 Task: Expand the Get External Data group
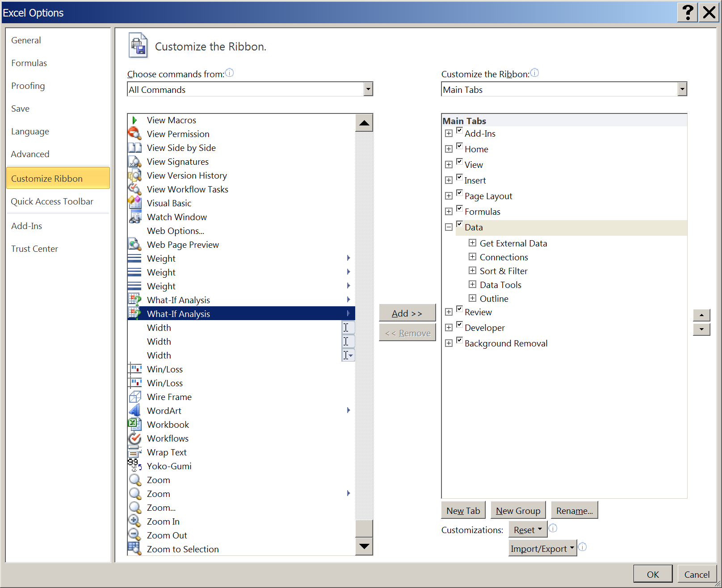472,243
